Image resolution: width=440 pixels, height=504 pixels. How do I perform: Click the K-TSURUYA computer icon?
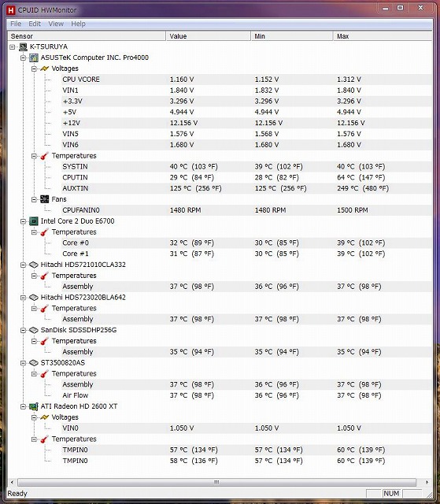[x=23, y=47]
